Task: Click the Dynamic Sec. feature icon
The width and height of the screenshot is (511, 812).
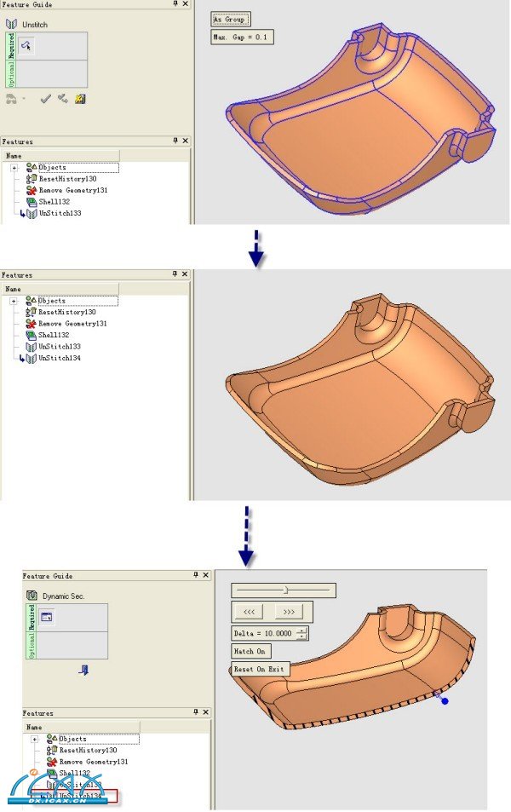Action: [x=32, y=596]
